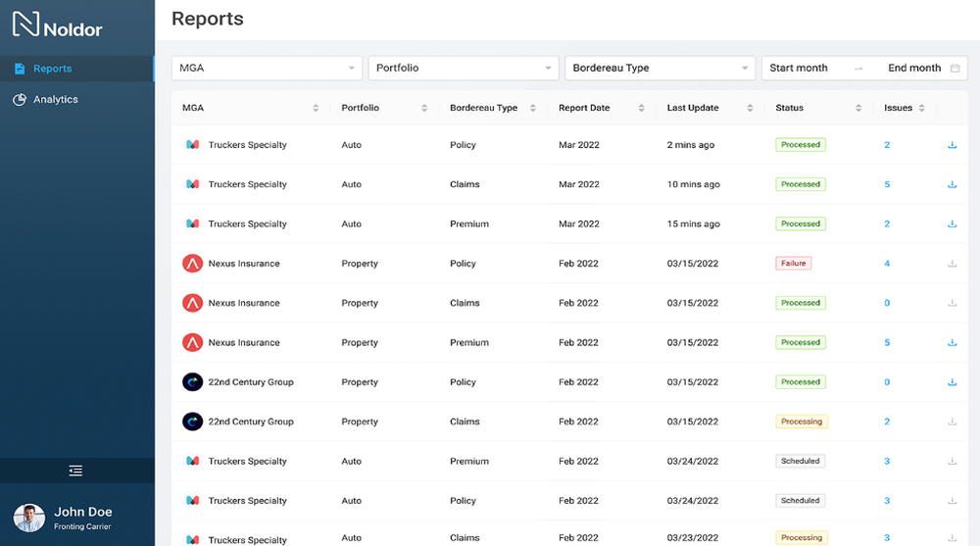Open Reports in the sidebar
The width and height of the screenshot is (980, 546).
pos(76,69)
